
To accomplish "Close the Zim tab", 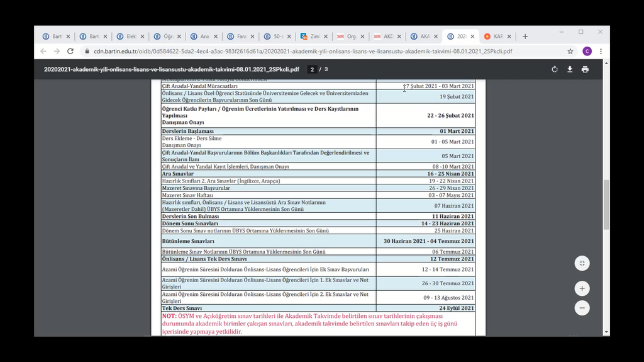I will tap(326, 37).
